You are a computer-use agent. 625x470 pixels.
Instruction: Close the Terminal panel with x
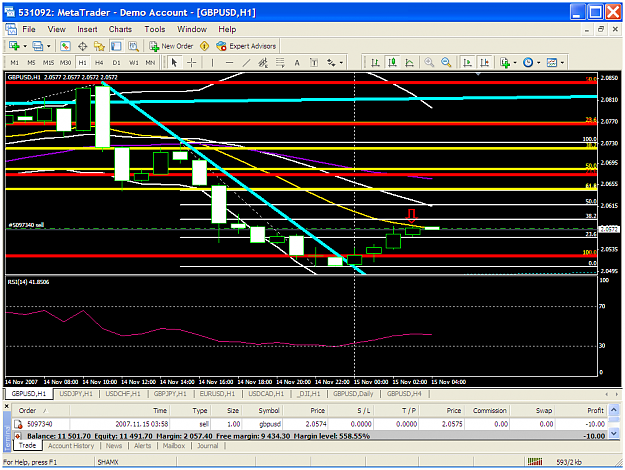click(x=6, y=407)
